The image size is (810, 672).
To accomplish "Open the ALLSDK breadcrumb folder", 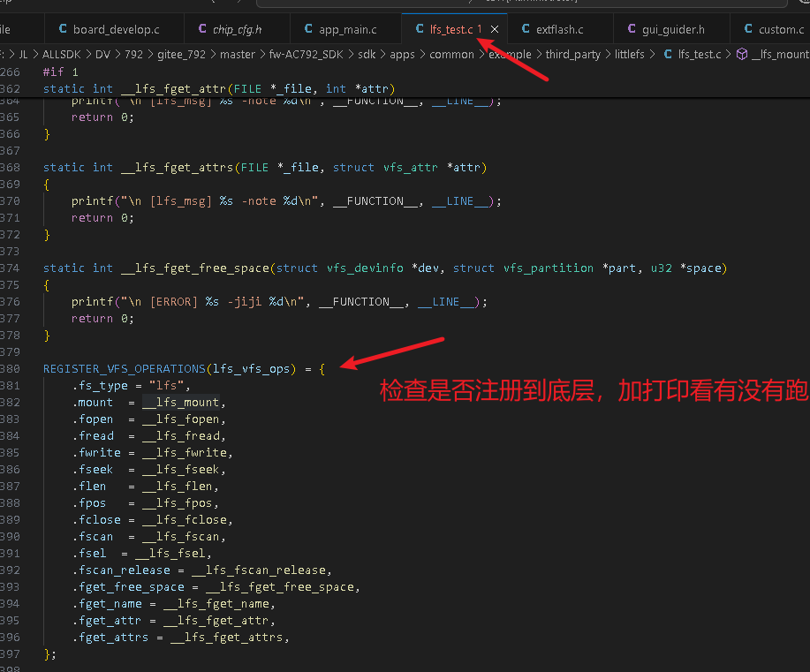I will pos(62,54).
